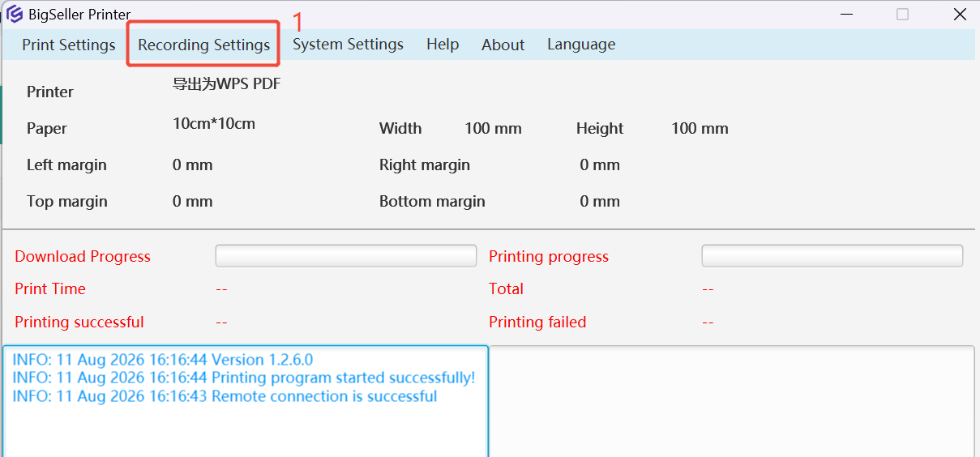The width and height of the screenshot is (980, 457).
Task: Click the 'Height' label
Action: pyautogui.click(x=600, y=128)
